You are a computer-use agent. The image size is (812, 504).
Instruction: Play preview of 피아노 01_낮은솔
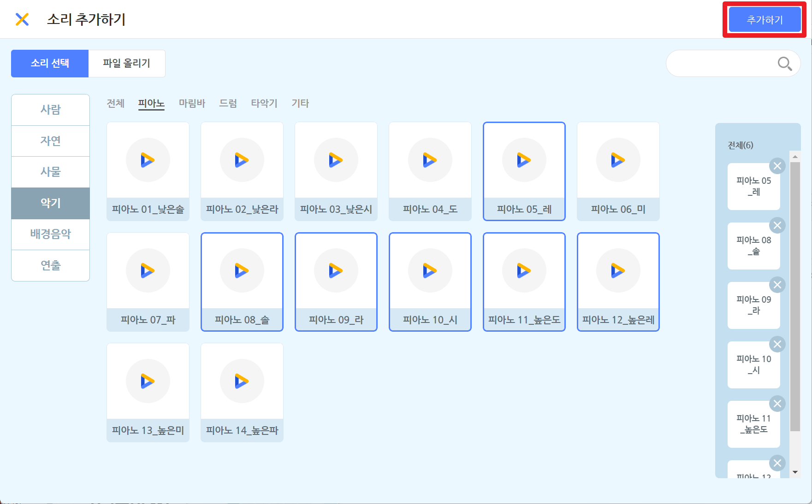(148, 160)
